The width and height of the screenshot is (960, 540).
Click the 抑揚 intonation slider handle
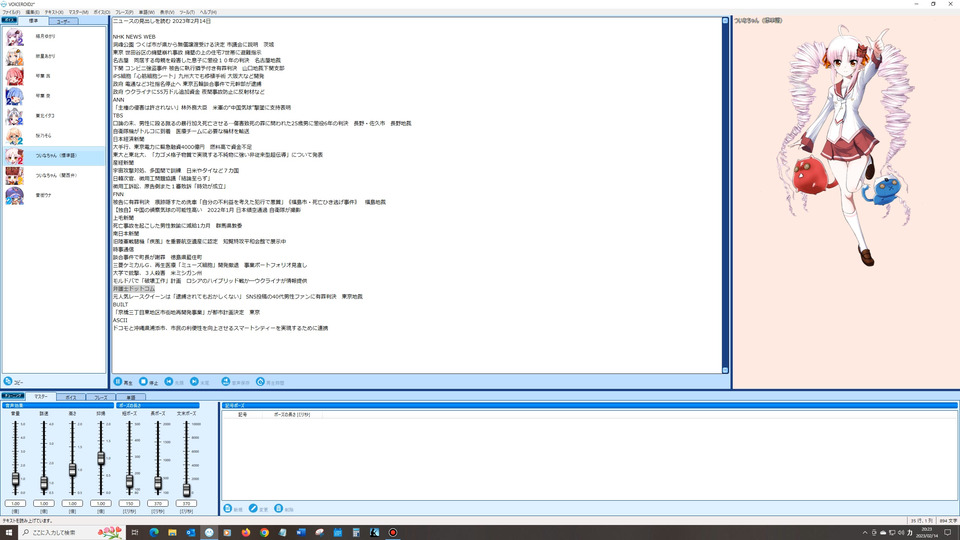pyautogui.click(x=101, y=457)
